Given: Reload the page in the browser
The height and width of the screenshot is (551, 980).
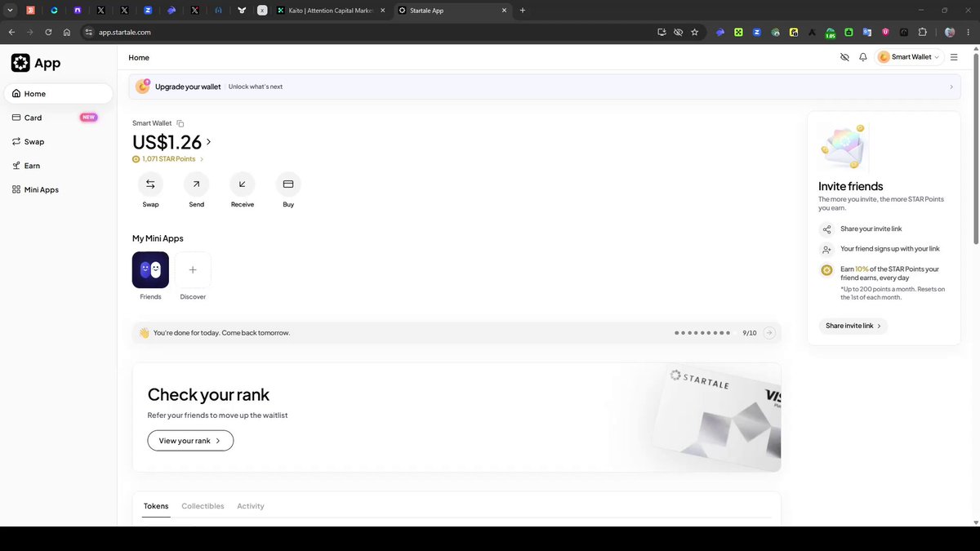Looking at the screenshot, I should point(48,32).
